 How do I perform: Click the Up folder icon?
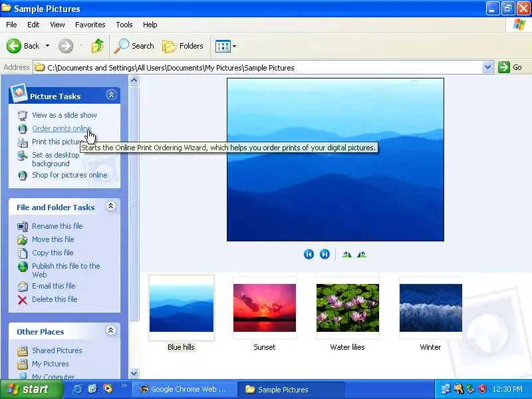click(98, 46)
